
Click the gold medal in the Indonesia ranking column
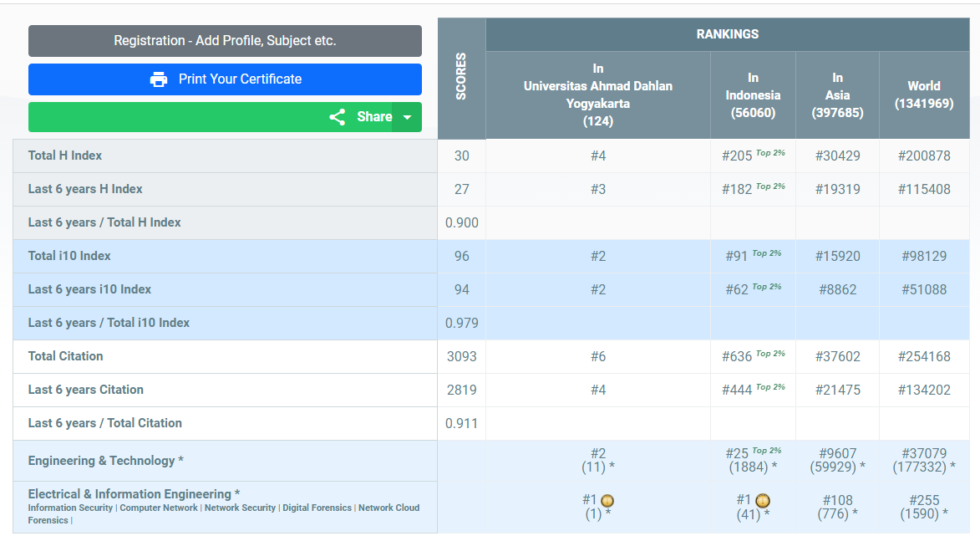763,501
